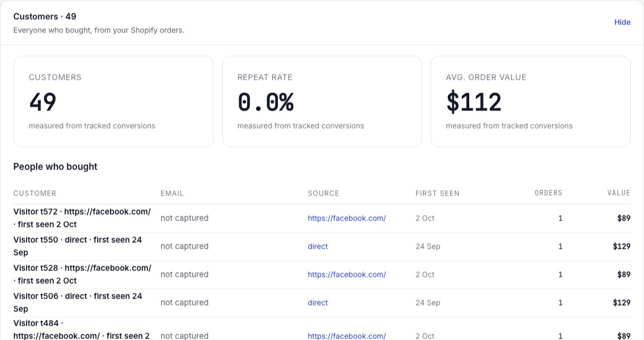
Task: Click the 'Customers · 49' section title
Action: point(45,16)
